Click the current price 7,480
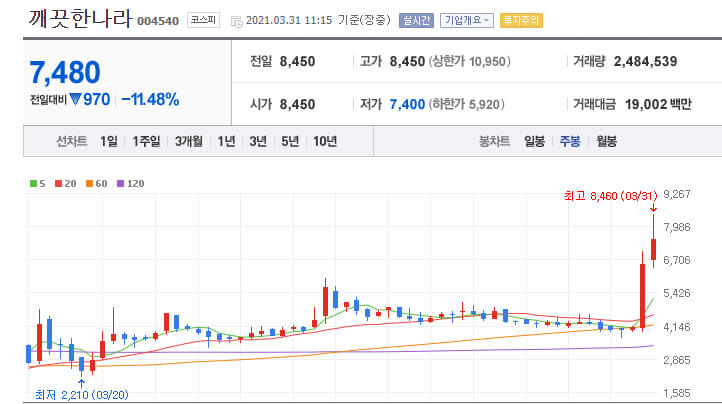The image size is (722, 404). tap(65, 72)
